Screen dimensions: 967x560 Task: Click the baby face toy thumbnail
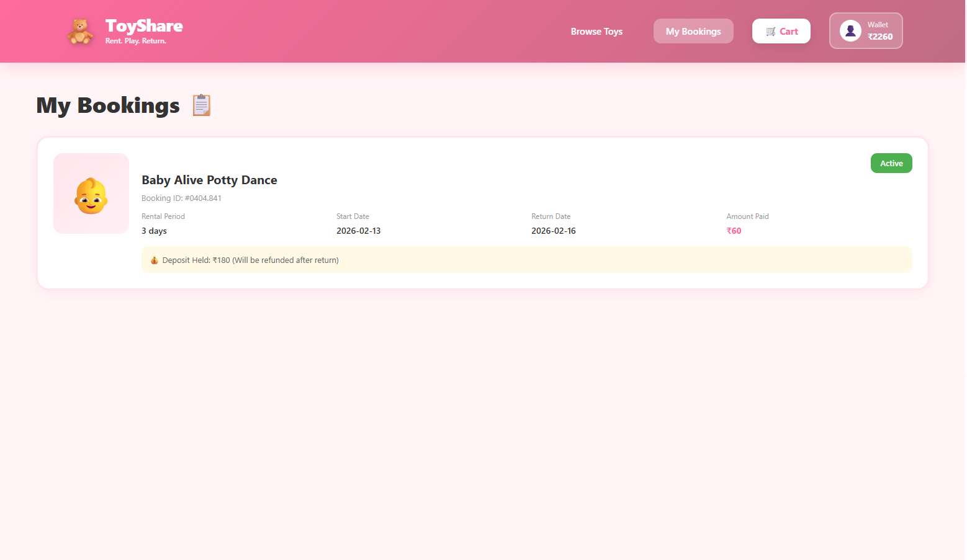(91, 194)
